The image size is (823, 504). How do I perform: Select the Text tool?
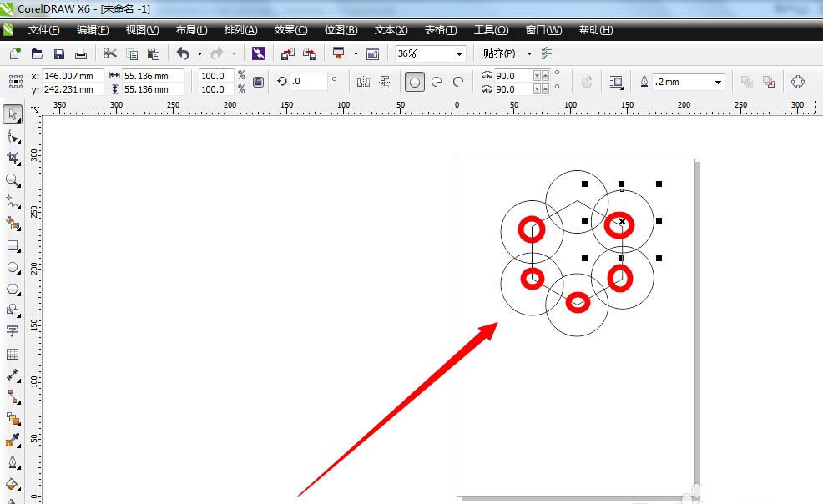pyautogui.click(x=13, y=331)
